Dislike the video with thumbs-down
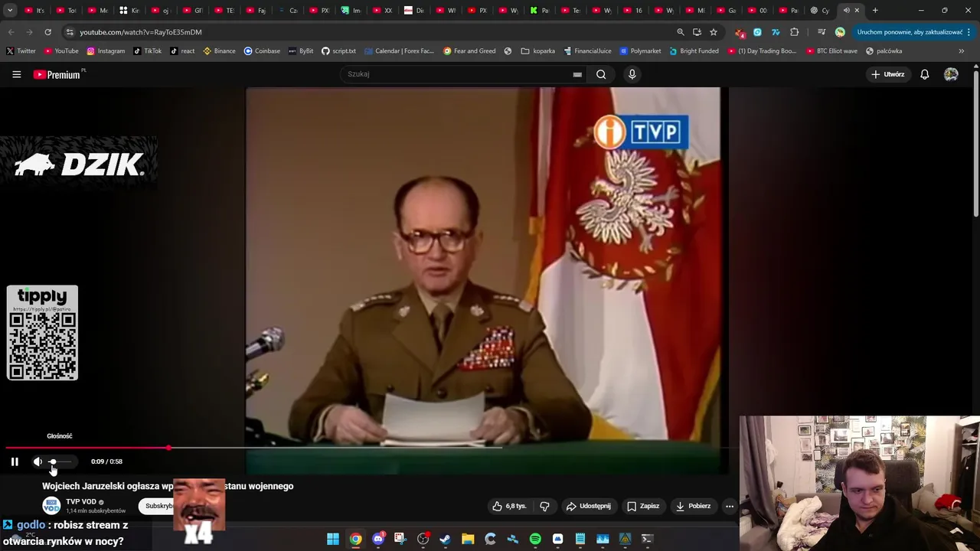Screen dimensions: 980x551 tap(545, 506)
